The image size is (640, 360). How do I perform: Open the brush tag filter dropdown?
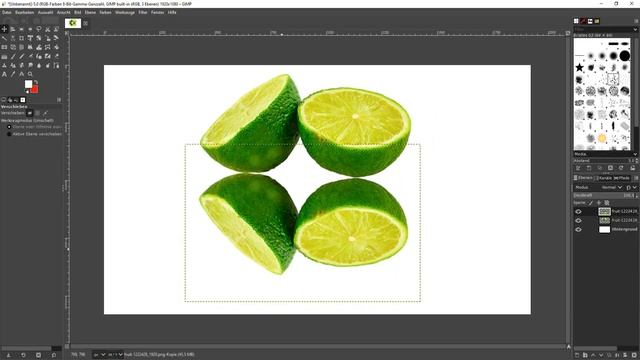635,29
